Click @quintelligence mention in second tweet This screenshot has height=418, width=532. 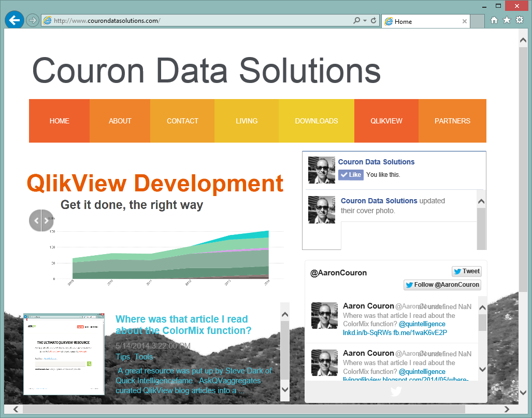[x=422, y=371]
